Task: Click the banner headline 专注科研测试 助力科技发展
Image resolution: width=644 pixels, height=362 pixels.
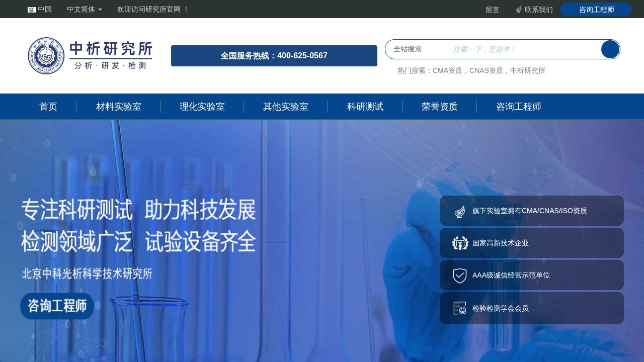Action: click(139, 210)
